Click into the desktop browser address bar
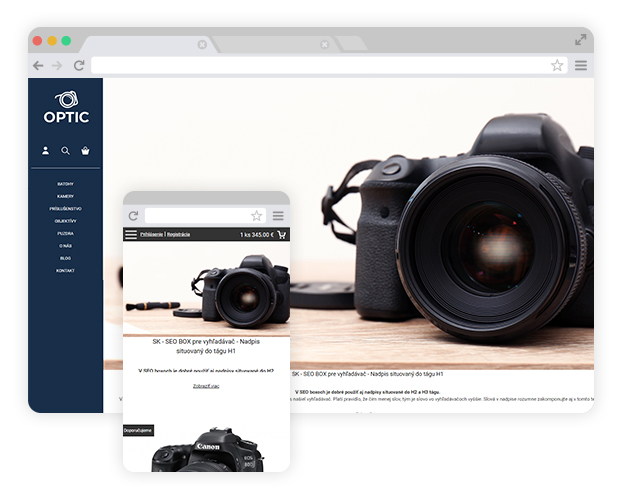Image resolution: width=625 pixels, height=495 pixels. [320, 65]
